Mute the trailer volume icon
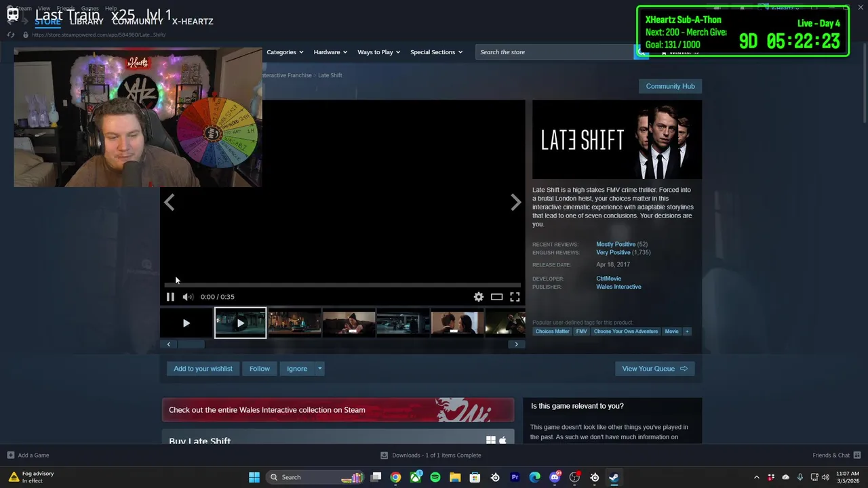Screen dimensions: 868x488 pos(188,297)
